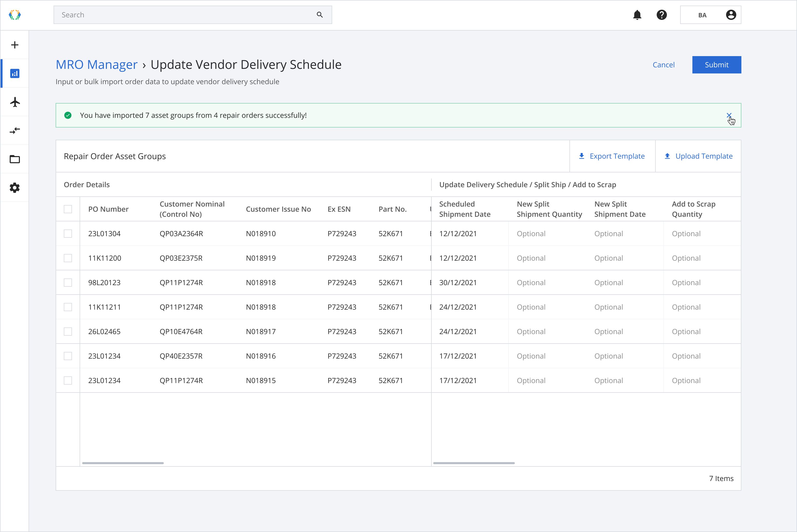Open help question mark icon
The width and height of the screenshot is (797, 532).
[662, 15]
